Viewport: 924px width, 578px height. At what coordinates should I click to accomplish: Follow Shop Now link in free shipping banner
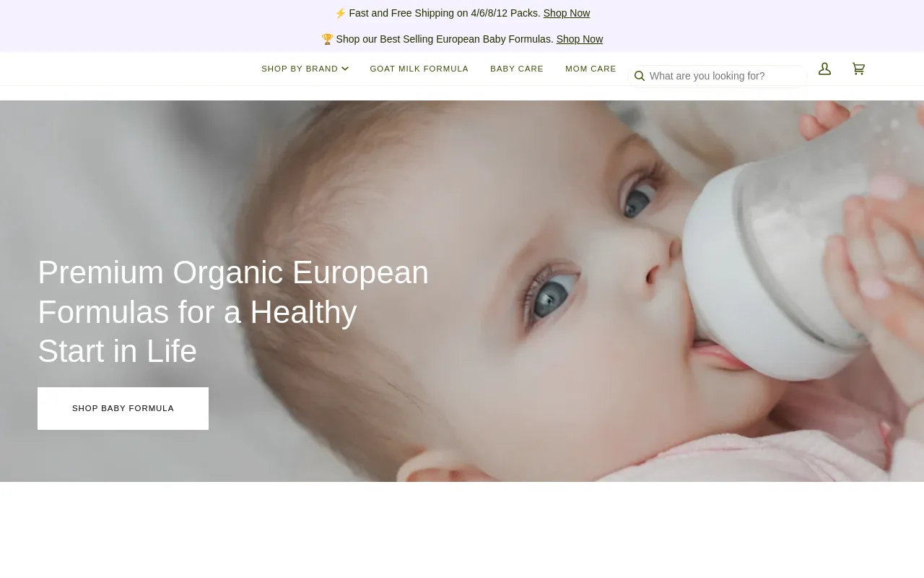click(567, 13)
